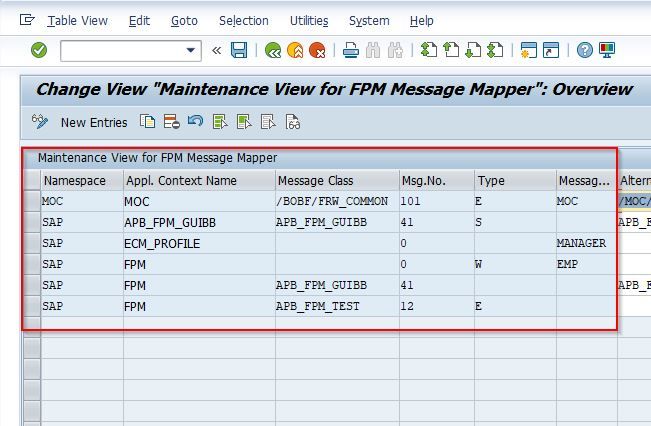Click the red Cancel icon
The height and width of the screenshot is (426, 651).
[317, 51]
